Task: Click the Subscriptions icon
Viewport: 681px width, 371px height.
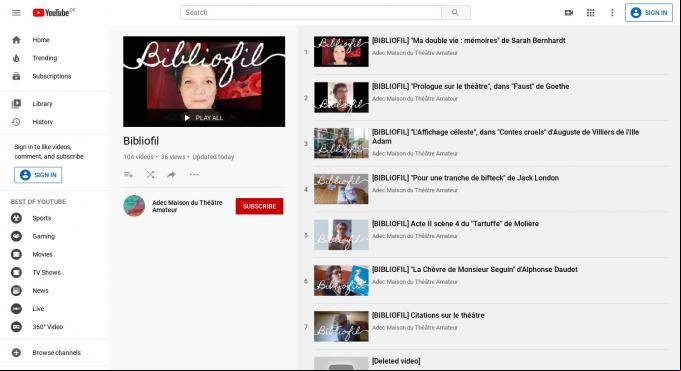Action: 16,76
